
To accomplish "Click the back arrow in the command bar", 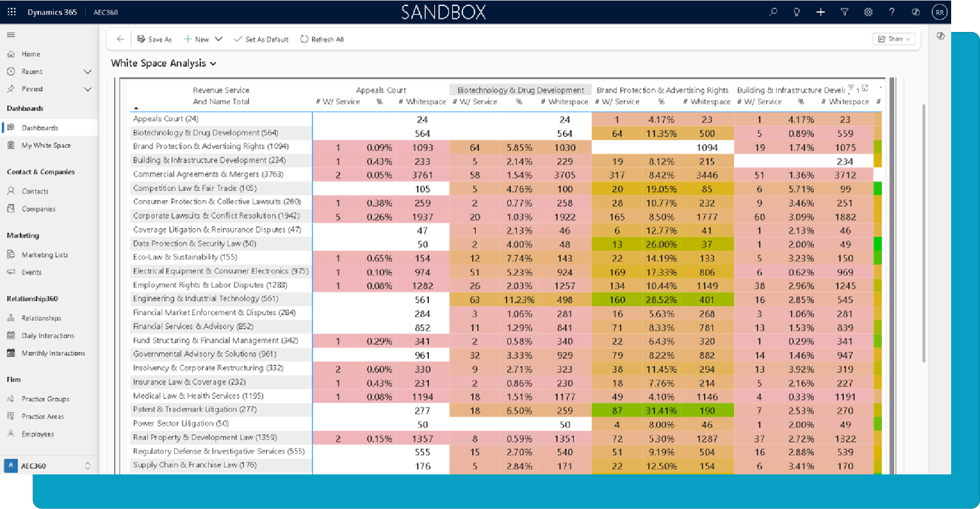I will tap(120, 39).
